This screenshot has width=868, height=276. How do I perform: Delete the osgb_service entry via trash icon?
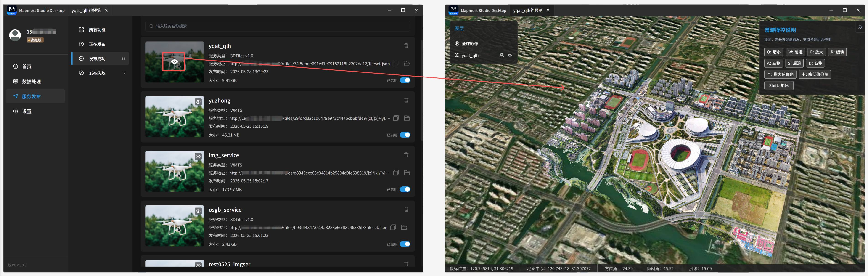[406, 209]
